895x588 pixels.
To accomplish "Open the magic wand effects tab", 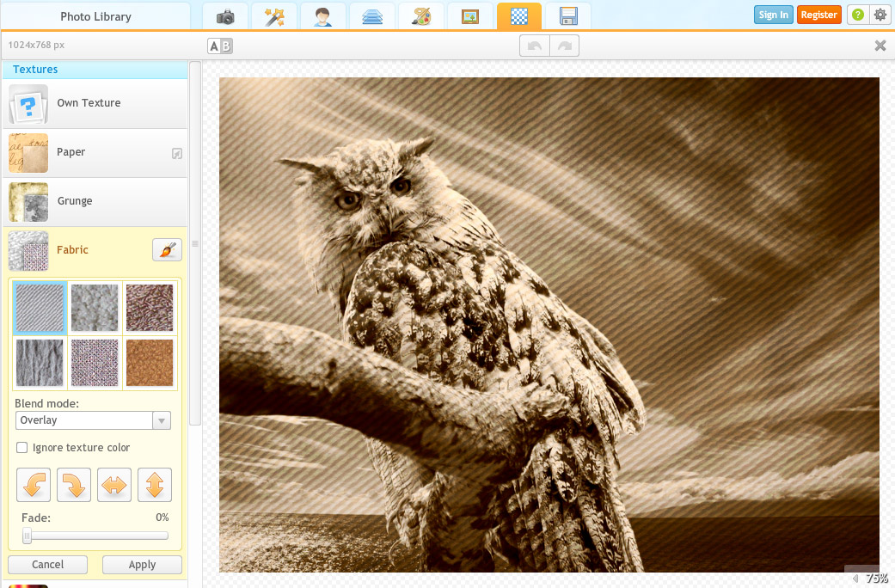I will pyautogui.click(x=274, y=16).
